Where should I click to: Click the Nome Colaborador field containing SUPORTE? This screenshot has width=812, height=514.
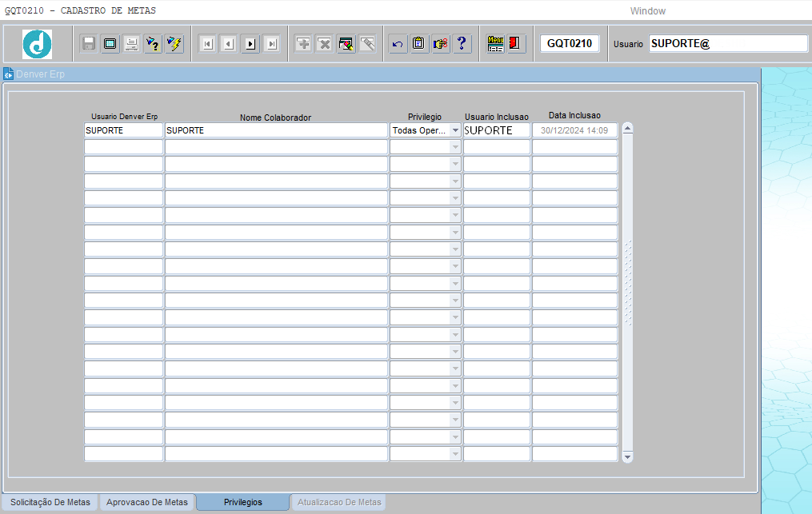[276, 130]
